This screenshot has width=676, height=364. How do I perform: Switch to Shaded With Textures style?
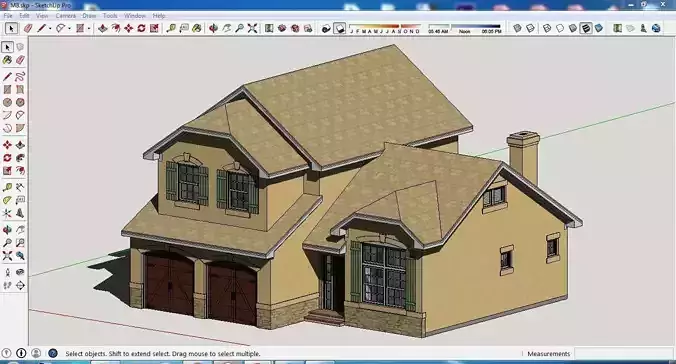(x=586, y=28)
